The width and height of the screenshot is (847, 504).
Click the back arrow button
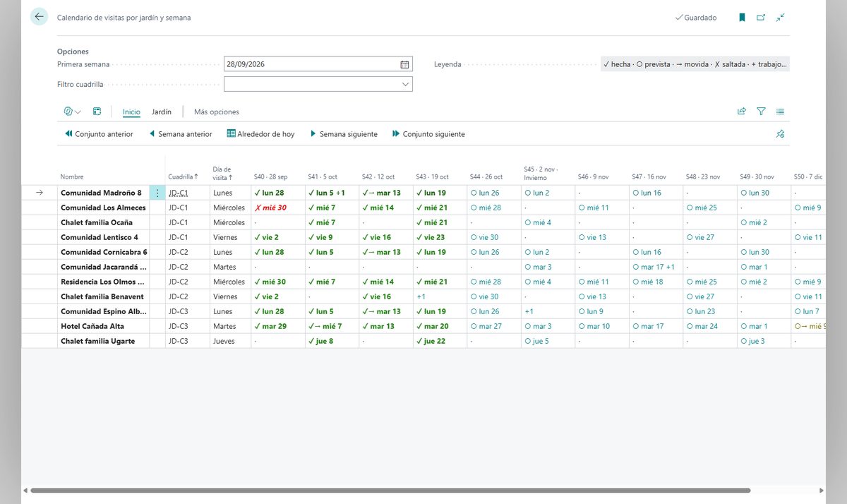click(39, 17)
